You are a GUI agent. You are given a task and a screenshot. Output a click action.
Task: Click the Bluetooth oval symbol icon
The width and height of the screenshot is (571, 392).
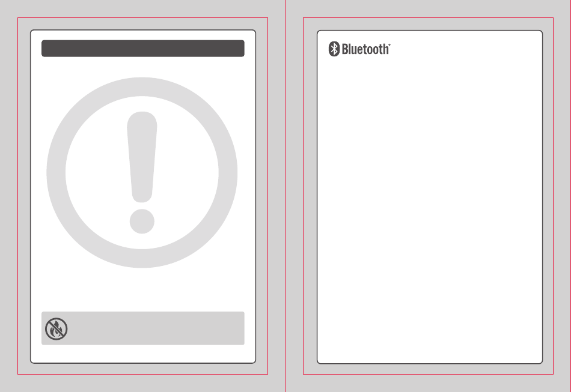(334, 49)
